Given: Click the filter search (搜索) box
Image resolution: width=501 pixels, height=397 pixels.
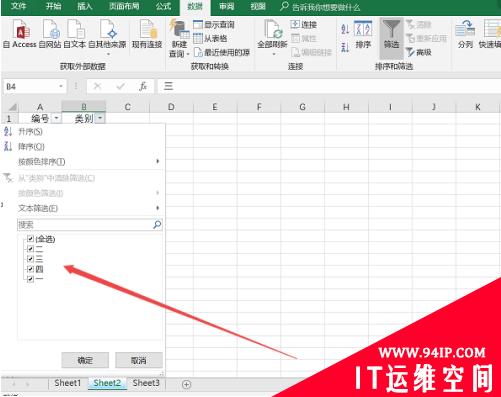Looking at the screenshot, I should (90, 225).
